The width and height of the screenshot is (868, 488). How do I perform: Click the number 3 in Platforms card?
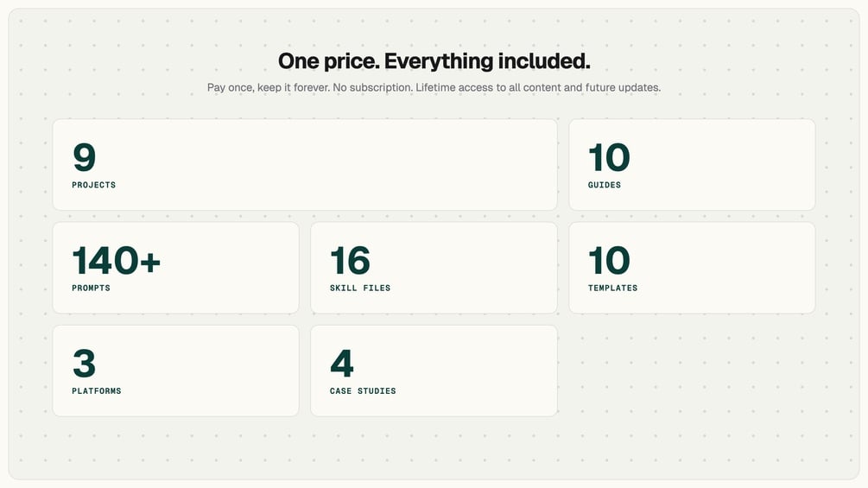pyautogui.click(x=84, y=364)
